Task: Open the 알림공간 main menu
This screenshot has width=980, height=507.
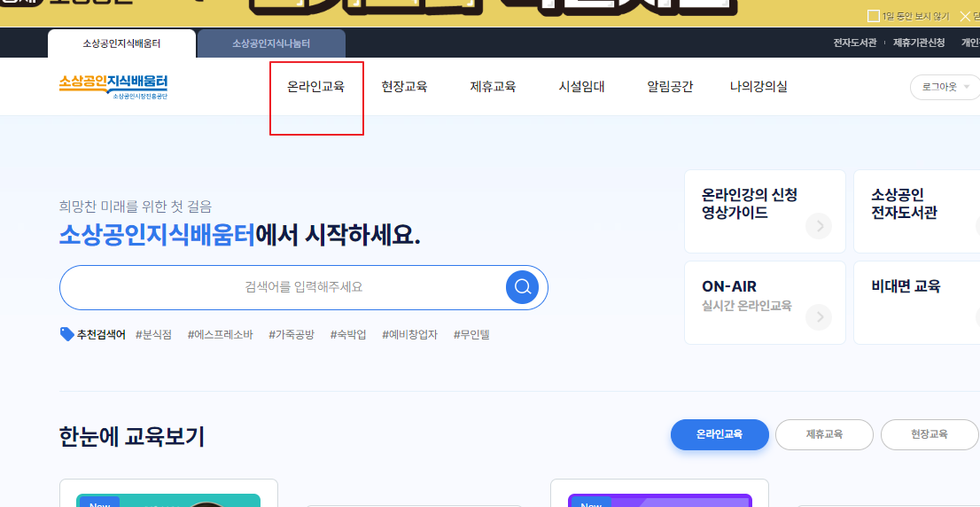Action: 670,87
